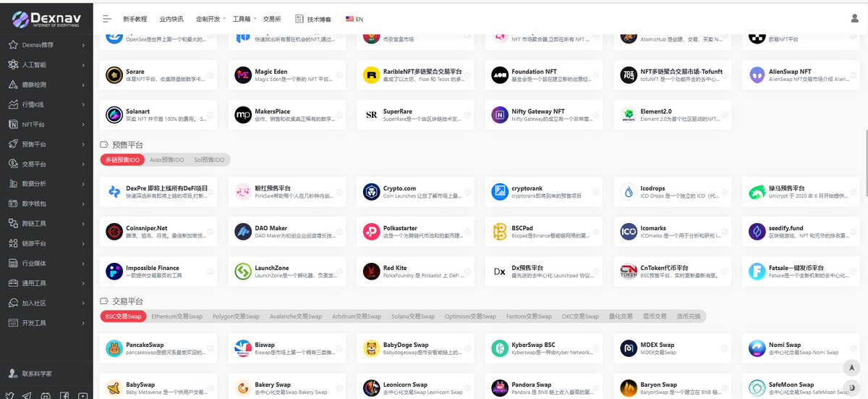Screen dimensions: 868x399
Task: Click the BabyDoge Swap dog logo
Action: pos(372,349)
